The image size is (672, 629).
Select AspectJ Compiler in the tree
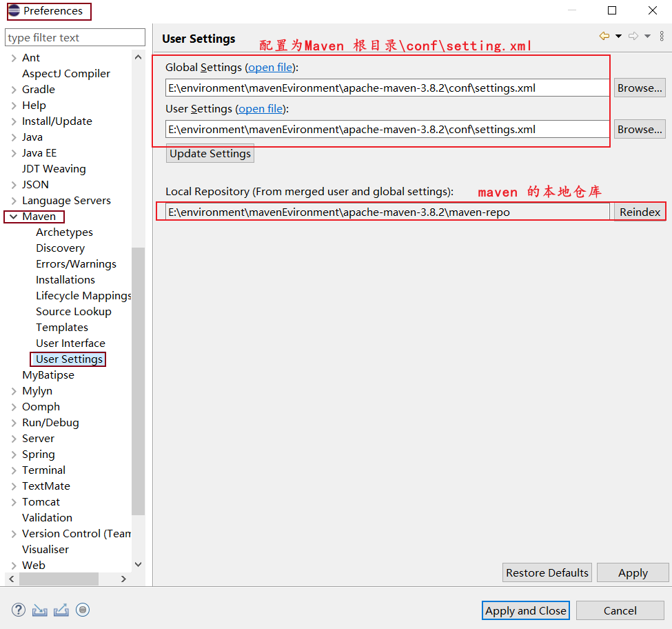click(66, 74)
